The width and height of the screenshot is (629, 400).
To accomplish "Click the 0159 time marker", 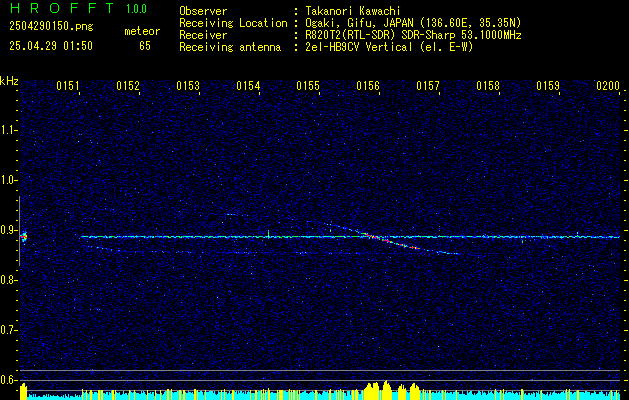I will [x=548, y=86].
